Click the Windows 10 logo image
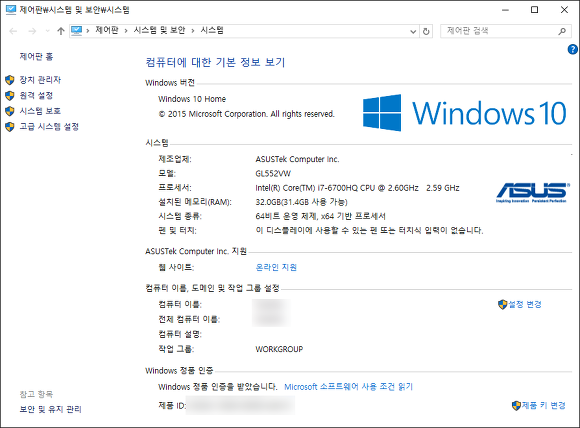The width and height of the screenshot is (580, 428). 465,113
